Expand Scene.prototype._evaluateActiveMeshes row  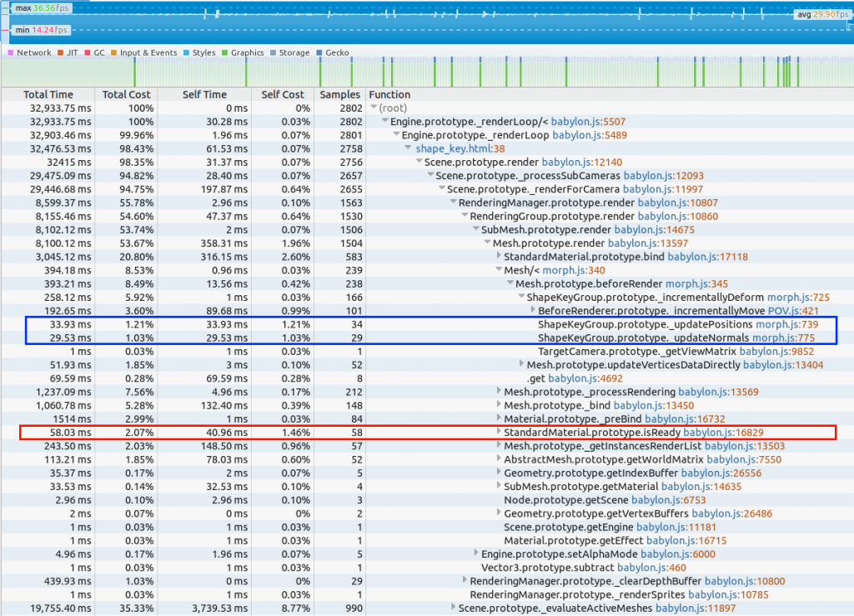(x=455, y=608)
